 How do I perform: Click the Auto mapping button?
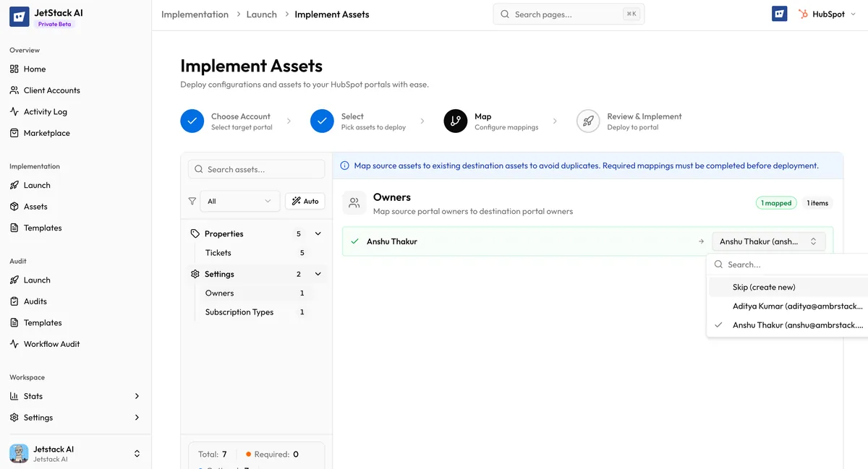pos(305,201)
